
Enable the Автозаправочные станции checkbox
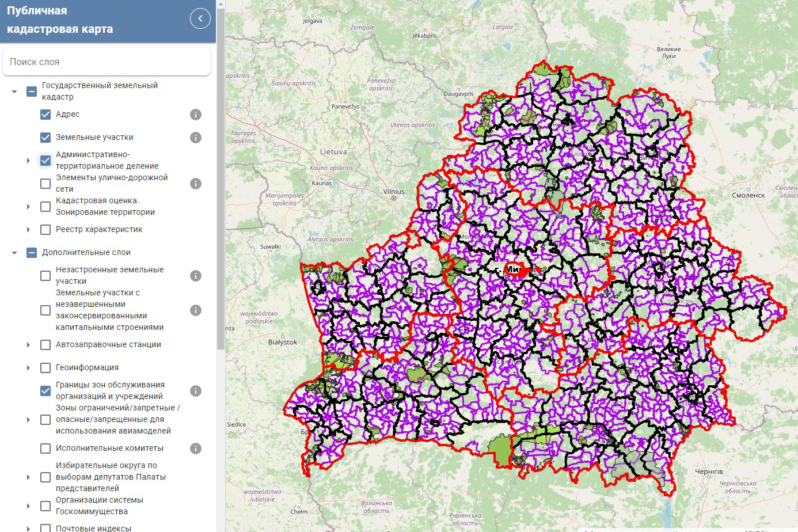(x=45, y=345)
